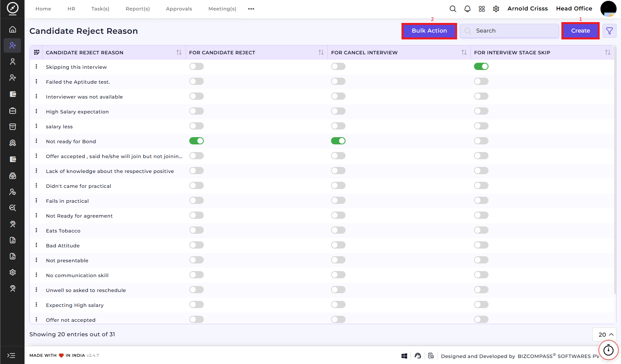Open the settings gear in top bar
Viewport: 621px width, 364px height.
[496, 9]
